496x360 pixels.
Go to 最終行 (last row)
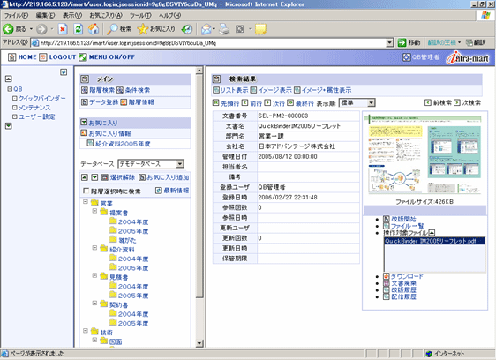point(300,104)
